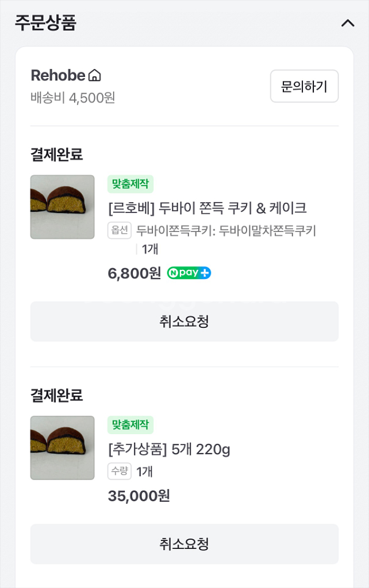Collapse the 주문상품 section chevron
Viewport: 369px width, 588px height.
tap(348, 23)
